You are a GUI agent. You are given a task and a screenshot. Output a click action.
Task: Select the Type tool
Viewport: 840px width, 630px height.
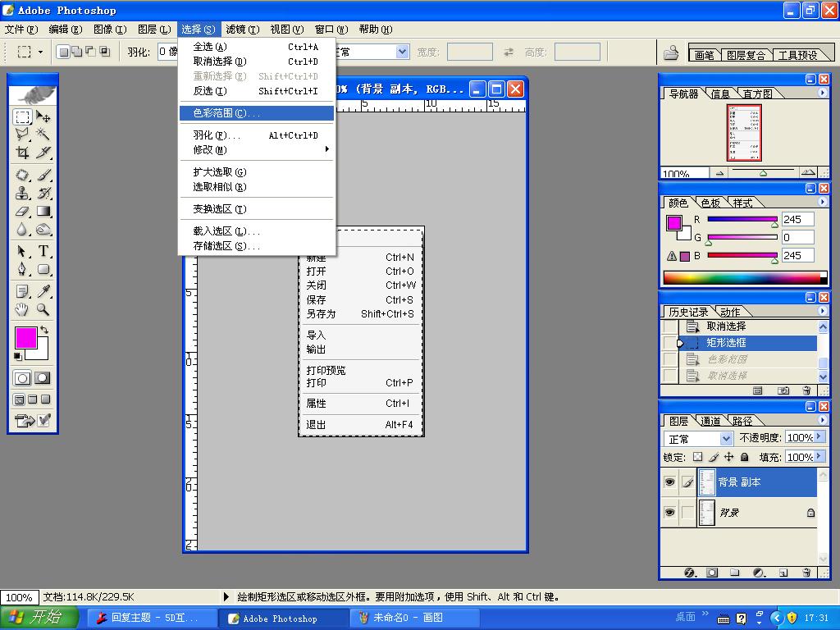[43, 251]
